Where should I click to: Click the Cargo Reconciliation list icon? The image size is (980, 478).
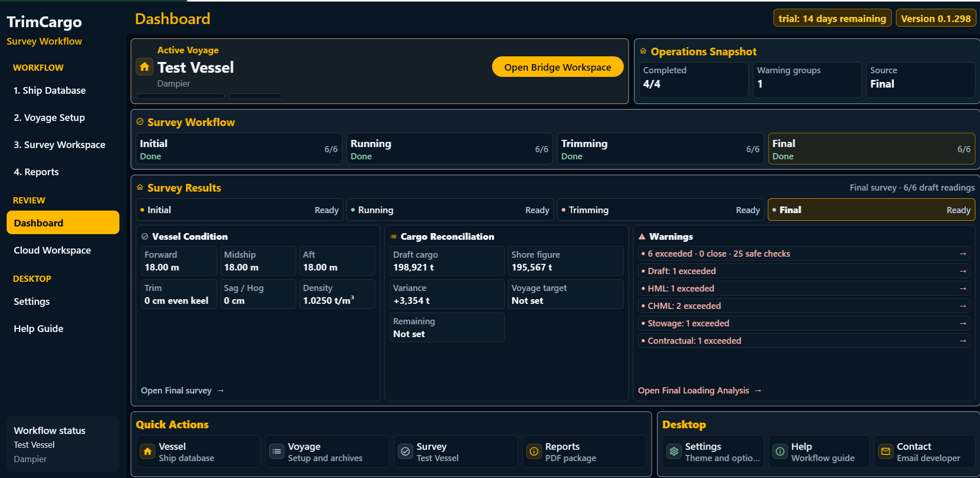click(393, 237)
